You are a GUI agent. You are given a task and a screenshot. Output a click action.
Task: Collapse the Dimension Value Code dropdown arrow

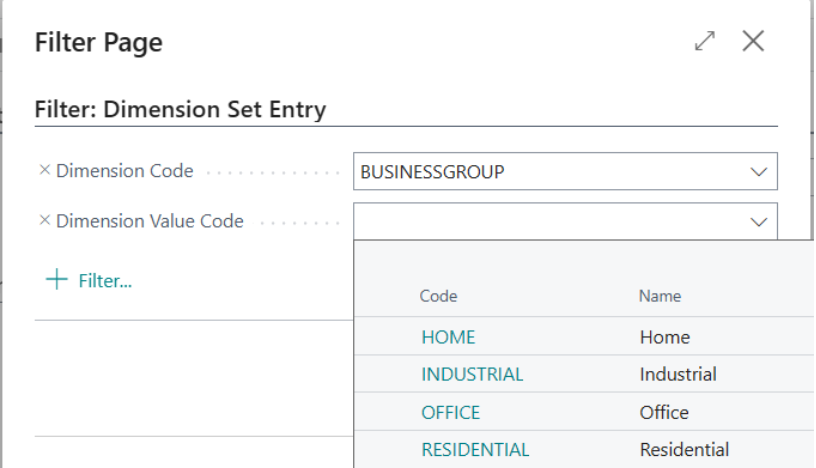click(x=759, y=222)
